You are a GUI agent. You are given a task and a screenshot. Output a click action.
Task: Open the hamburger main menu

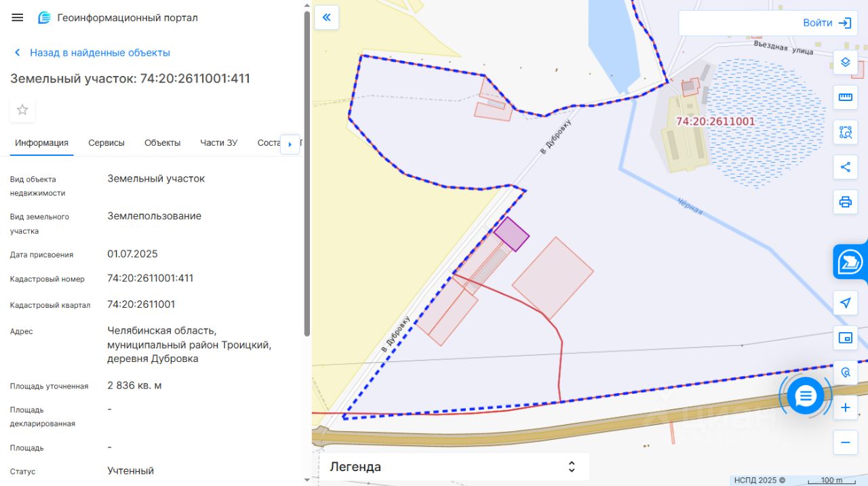pos(18,18)
